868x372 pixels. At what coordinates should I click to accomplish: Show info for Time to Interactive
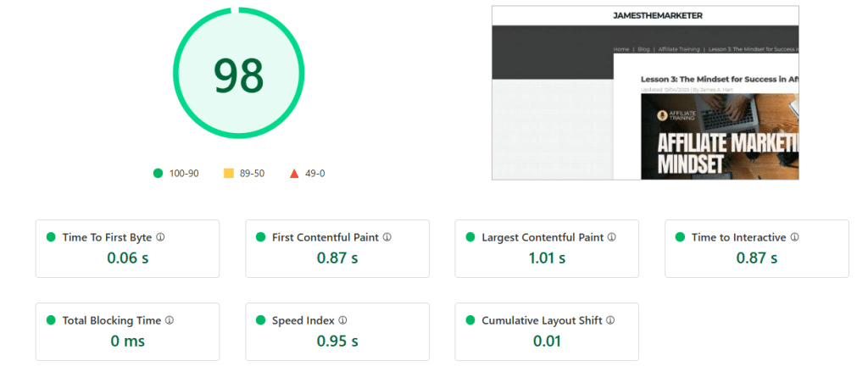click(x=794, y=237)
